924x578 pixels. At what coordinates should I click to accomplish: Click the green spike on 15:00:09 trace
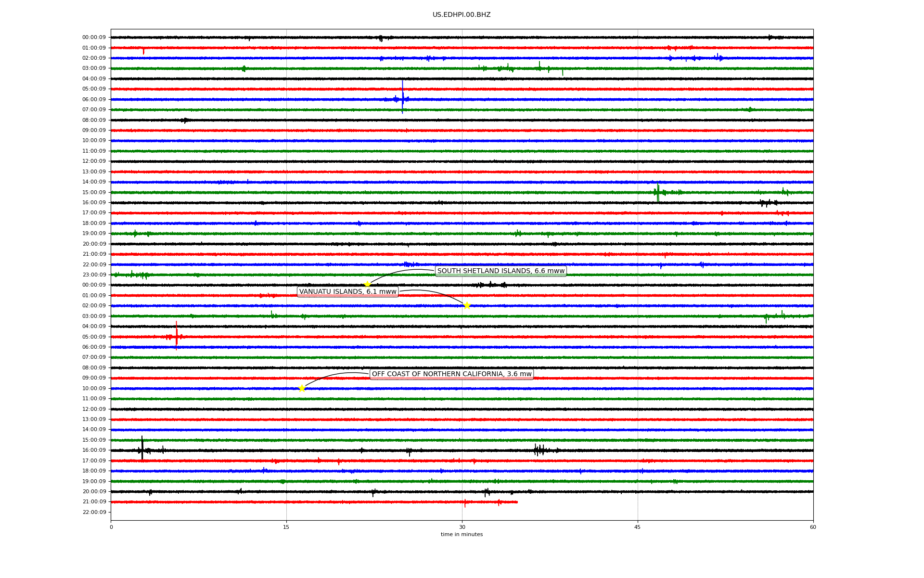(x=658, y=192)
